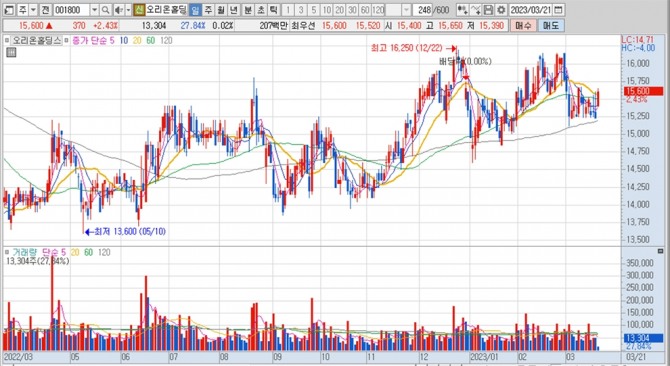Toggle the 일 (daily) period button
This screenshot has height=366, width=670.
pos(195,10)
